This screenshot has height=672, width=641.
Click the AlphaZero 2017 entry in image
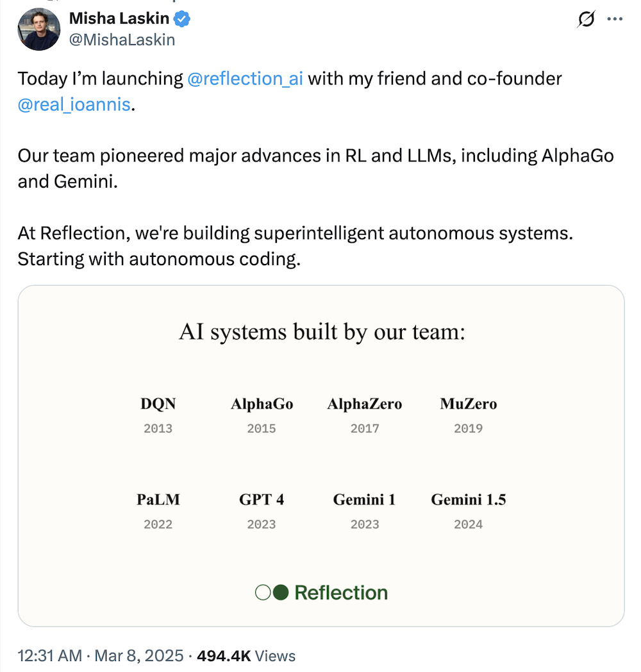(x=365, y=415)
